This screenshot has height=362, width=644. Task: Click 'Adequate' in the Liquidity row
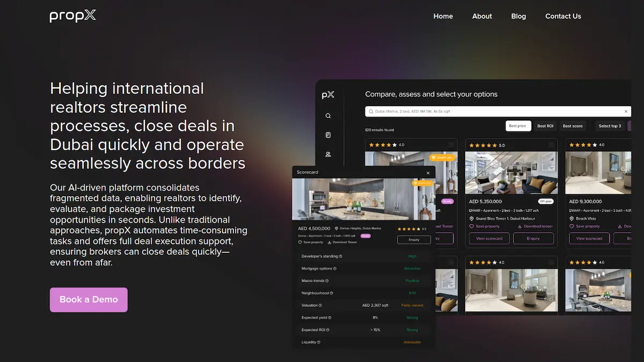tap(412, 342)
